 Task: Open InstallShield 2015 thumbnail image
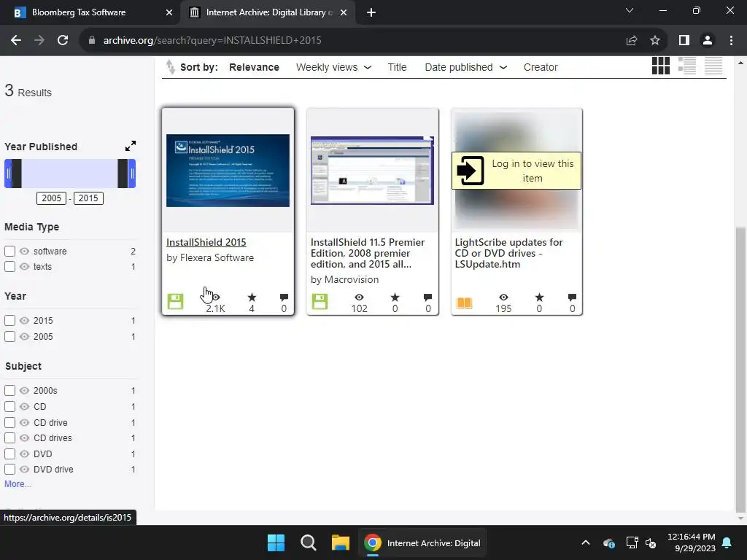pos(228,171)
